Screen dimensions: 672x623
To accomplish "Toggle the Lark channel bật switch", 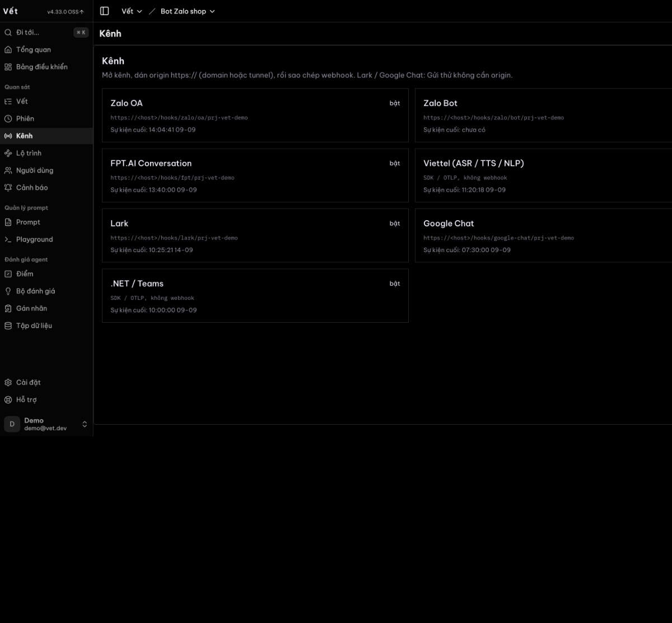I will [395, 224].
